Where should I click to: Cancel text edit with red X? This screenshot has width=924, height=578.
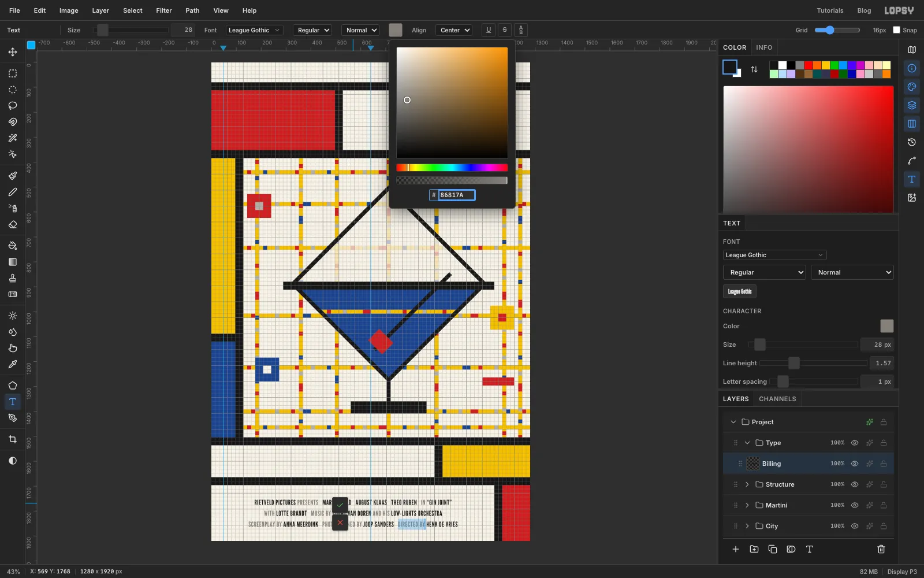[x=340, y=523]
